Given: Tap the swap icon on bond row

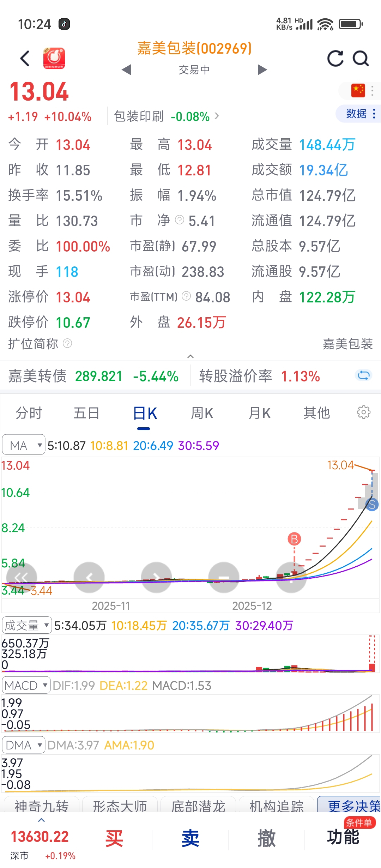Looking at the screenshot, I should (x=363, y=375).
